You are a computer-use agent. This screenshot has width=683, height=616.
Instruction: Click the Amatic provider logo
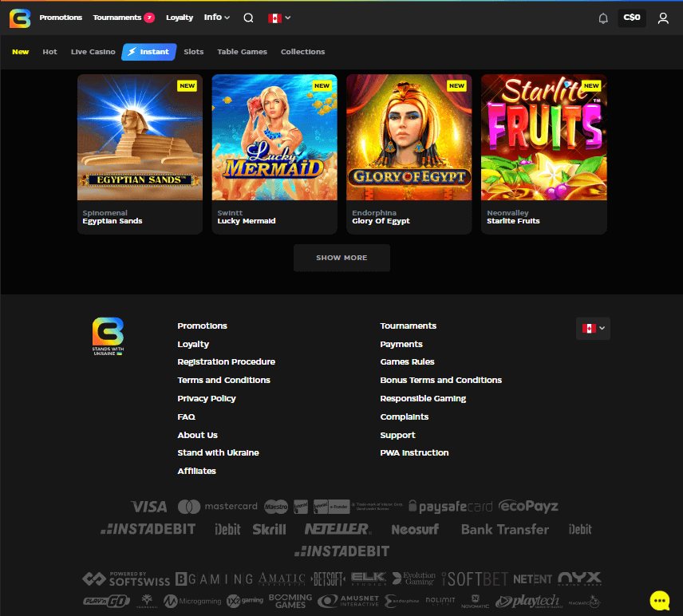click(282, 579)
